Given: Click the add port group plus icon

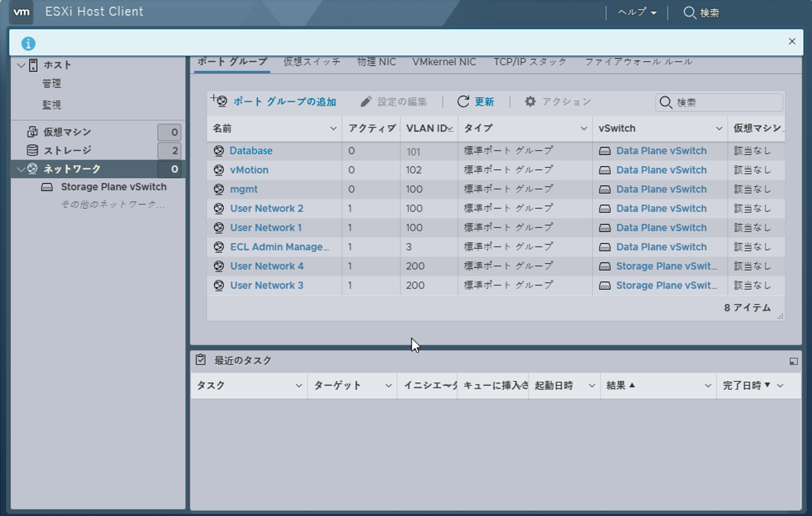Looking at the screenshot, I should 218,101.
